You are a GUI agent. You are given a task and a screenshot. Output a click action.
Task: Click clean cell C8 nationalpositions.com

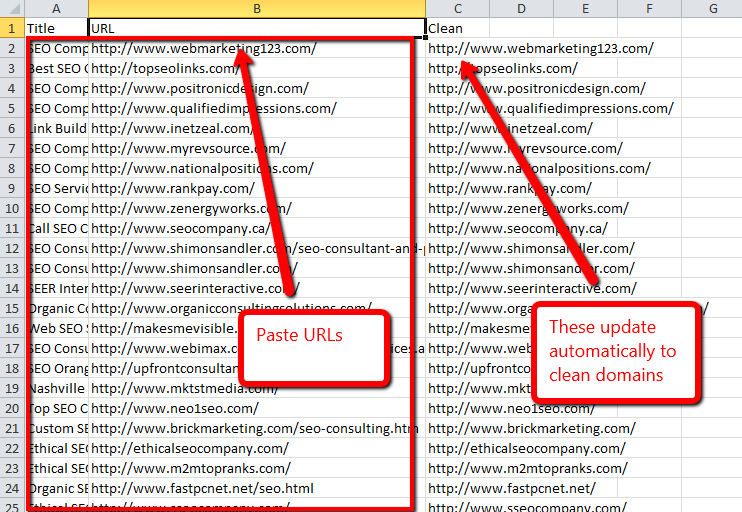click(458, 168)
